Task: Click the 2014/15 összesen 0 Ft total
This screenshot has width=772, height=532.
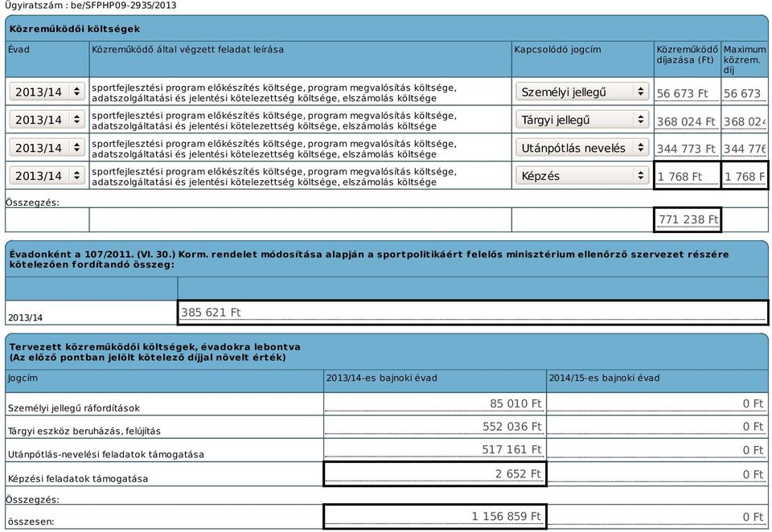Action: [x=657, y=516]
